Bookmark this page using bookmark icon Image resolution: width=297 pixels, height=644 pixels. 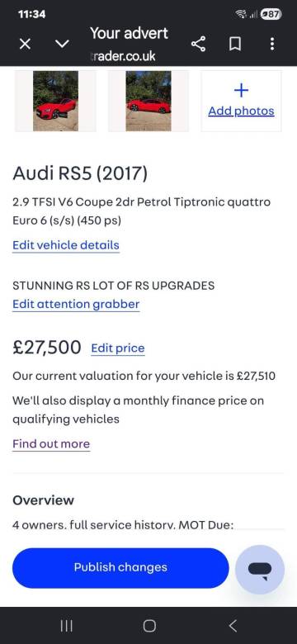tap(235, 44)
